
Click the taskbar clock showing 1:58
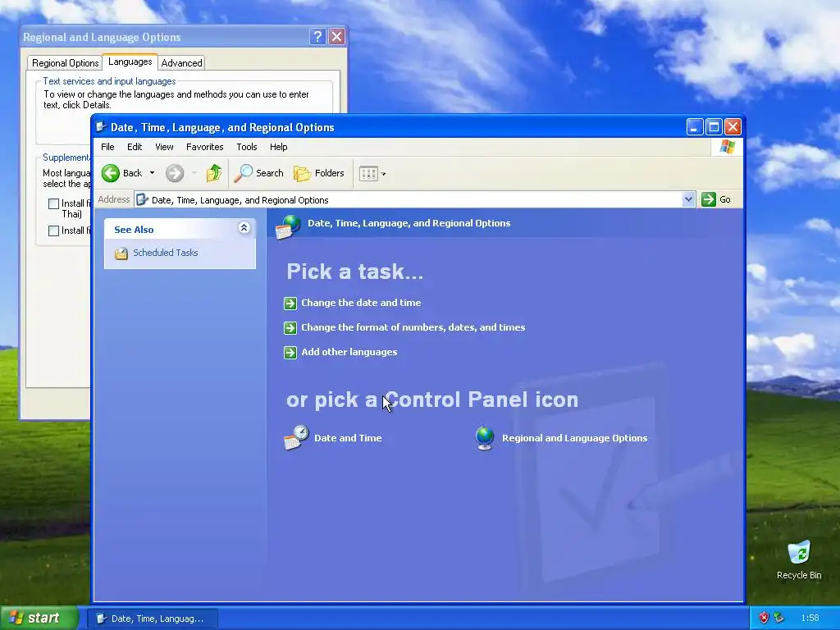coord(810,618)
